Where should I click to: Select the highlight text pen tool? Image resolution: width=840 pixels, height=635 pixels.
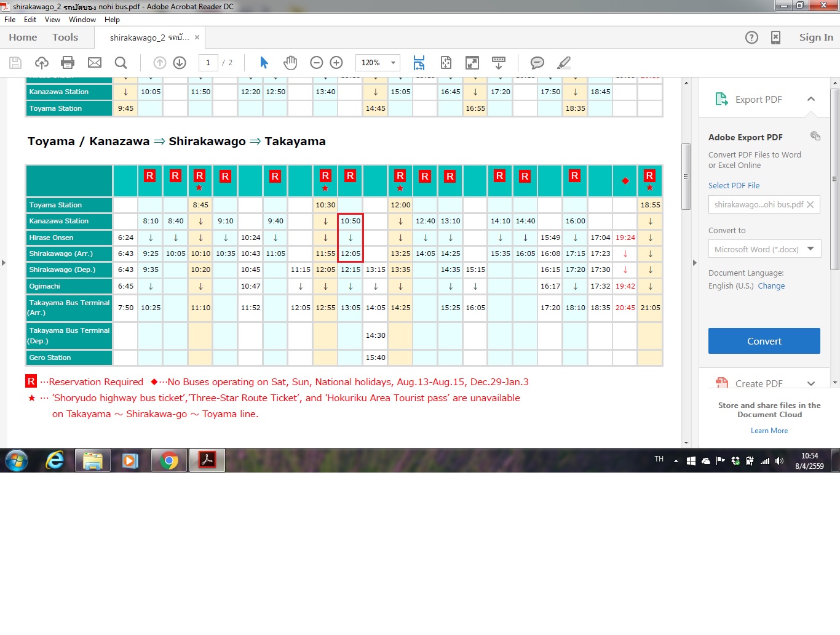click(564, 63)
